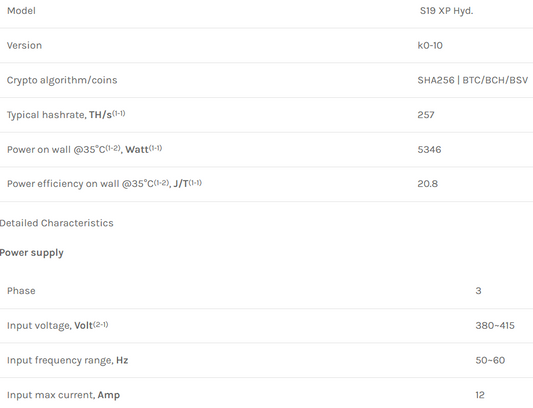Click the Model row label
The image size is (533, 408).
coord(21,11)
